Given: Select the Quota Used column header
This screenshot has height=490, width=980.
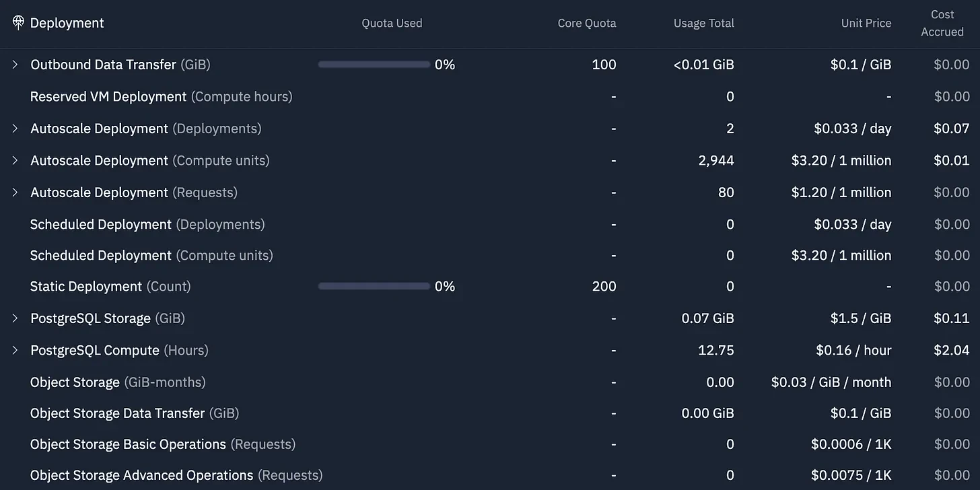Looking at the screenshot, I should point(392,23).
